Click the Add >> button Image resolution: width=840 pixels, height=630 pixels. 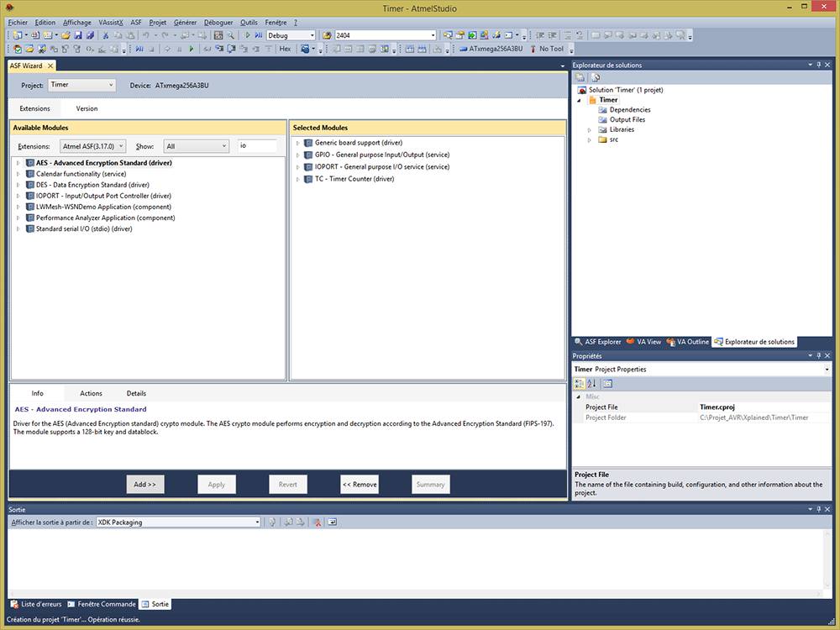click(x=144, y=485)
